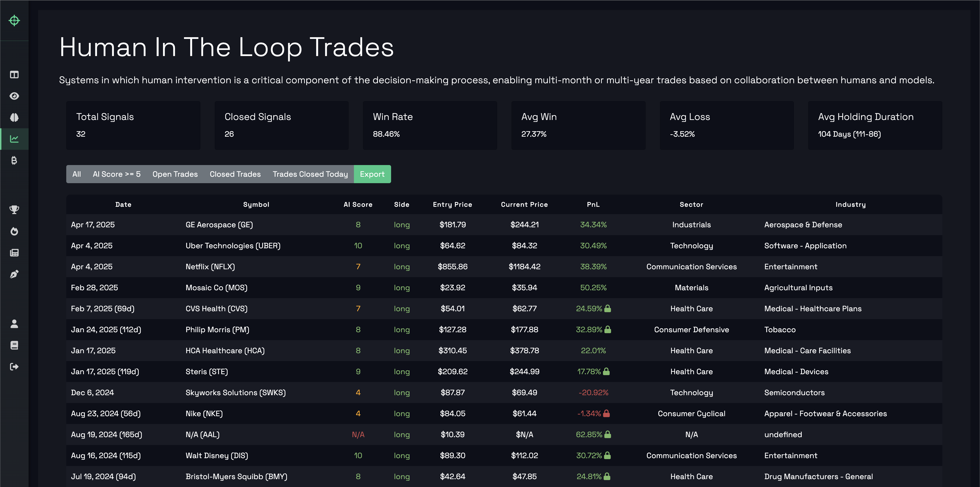Click lock icon in AAL row
Screen dimensions: 980x487
(607, 434)
